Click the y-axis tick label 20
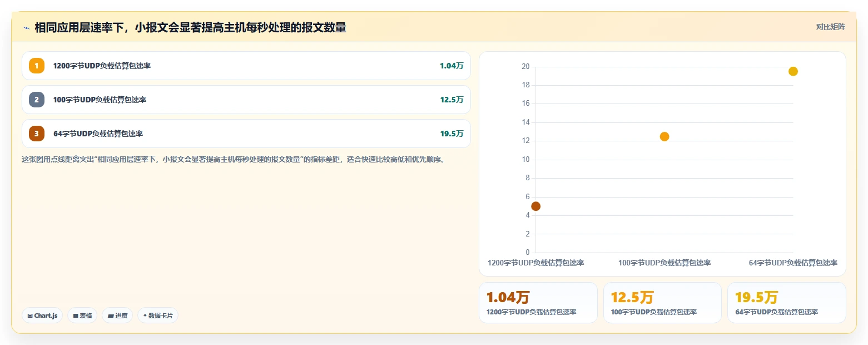 tap(525, 67)
